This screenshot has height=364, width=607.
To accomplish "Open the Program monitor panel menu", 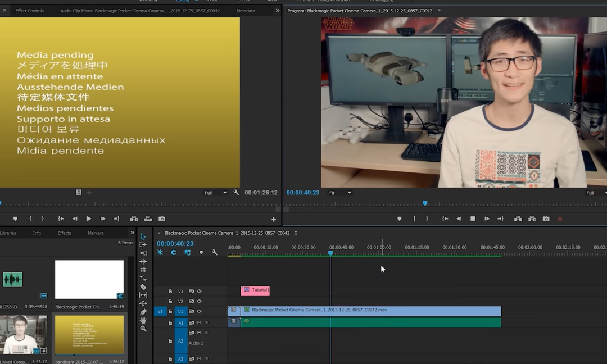I will click(439, 11).
